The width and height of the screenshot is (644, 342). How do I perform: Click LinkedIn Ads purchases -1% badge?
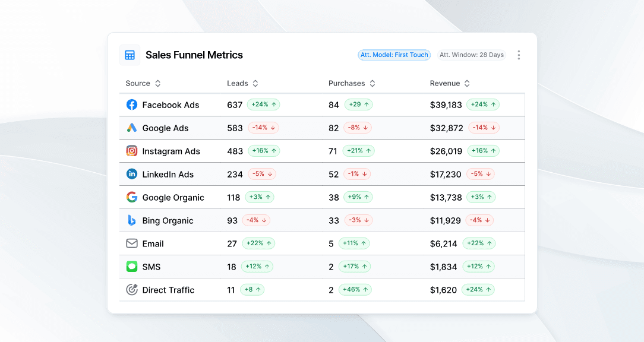coord(357,174)
